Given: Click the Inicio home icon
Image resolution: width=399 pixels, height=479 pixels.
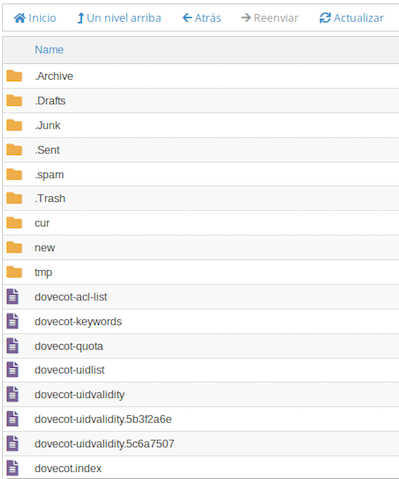Looking at the screenshot, I should 20,18.
